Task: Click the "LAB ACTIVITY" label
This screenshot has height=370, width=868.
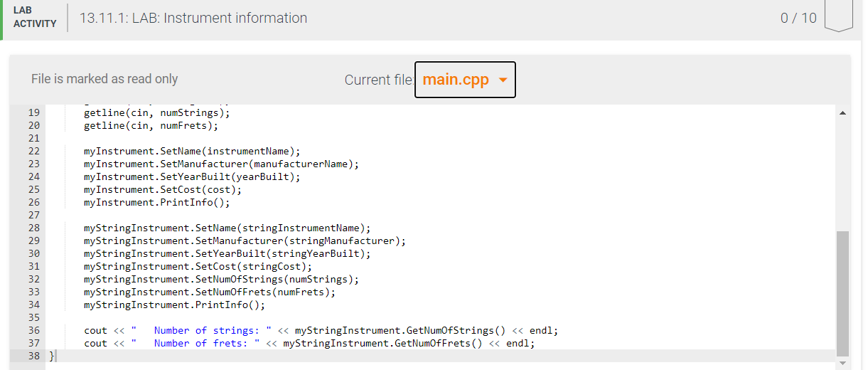Action: coord(35,18)
